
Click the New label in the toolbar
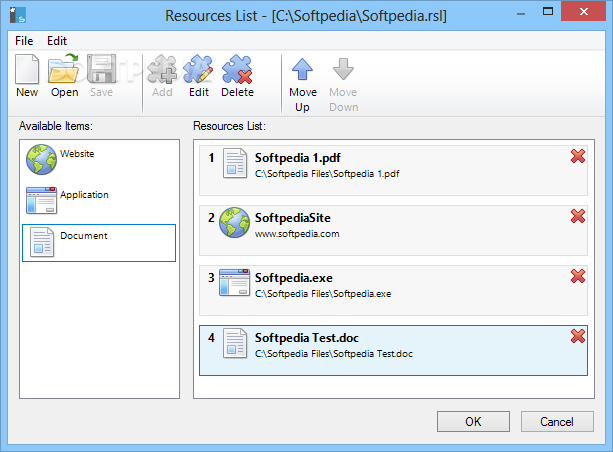[x=27, y=92]
